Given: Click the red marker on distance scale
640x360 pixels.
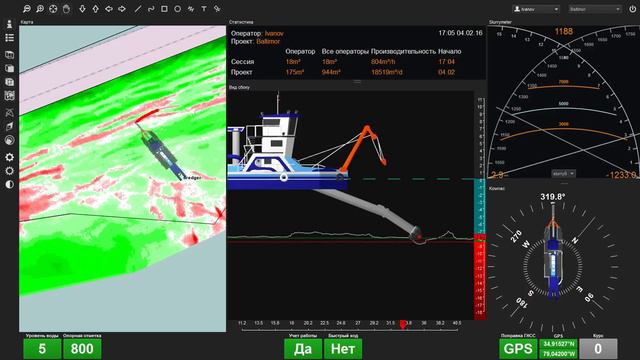Looking at the screenshot, I should click(x=403, y=324).
